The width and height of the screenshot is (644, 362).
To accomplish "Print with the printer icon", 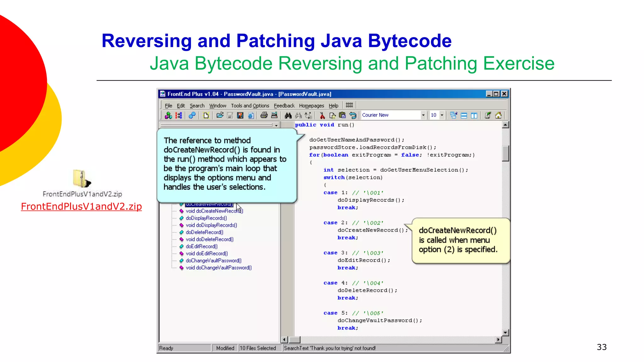I will point(264,115).
